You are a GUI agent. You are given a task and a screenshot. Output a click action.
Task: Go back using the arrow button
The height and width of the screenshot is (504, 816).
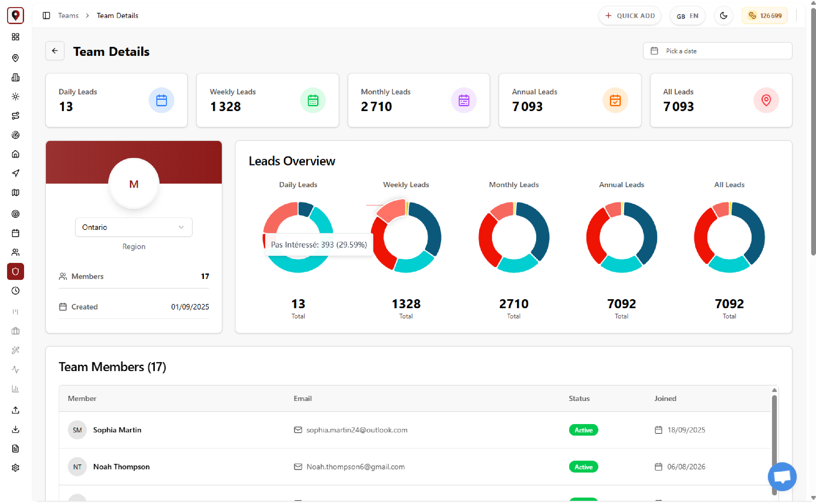point(55,51)
